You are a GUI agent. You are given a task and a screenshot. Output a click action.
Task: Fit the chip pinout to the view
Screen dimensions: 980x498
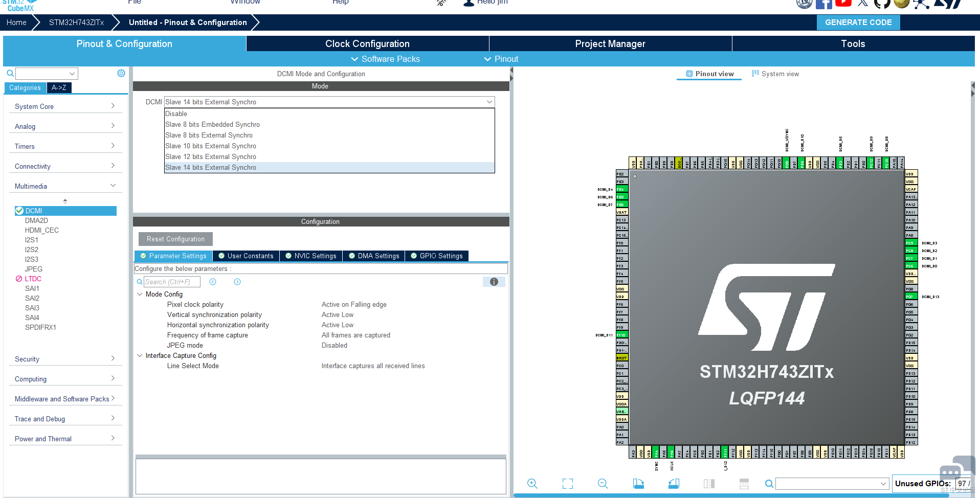pos(568,484)
